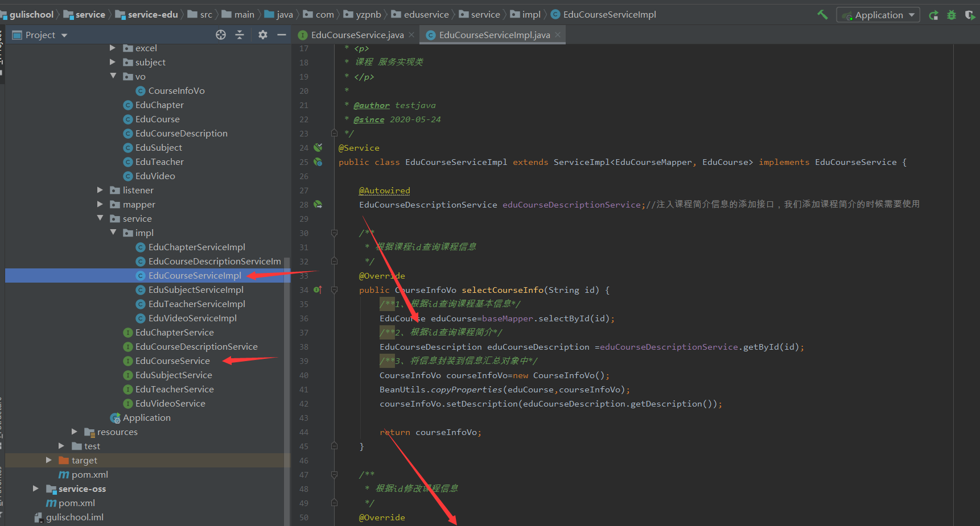
Task: Expand the excel folder
Action: click(113, 48)
